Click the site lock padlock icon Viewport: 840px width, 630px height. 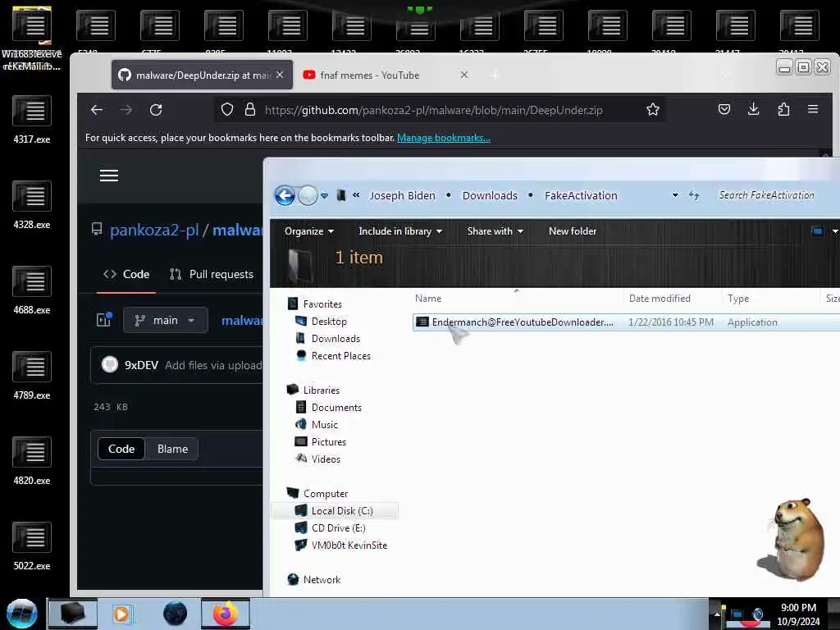pyautogui.click(x=249, y=110)
